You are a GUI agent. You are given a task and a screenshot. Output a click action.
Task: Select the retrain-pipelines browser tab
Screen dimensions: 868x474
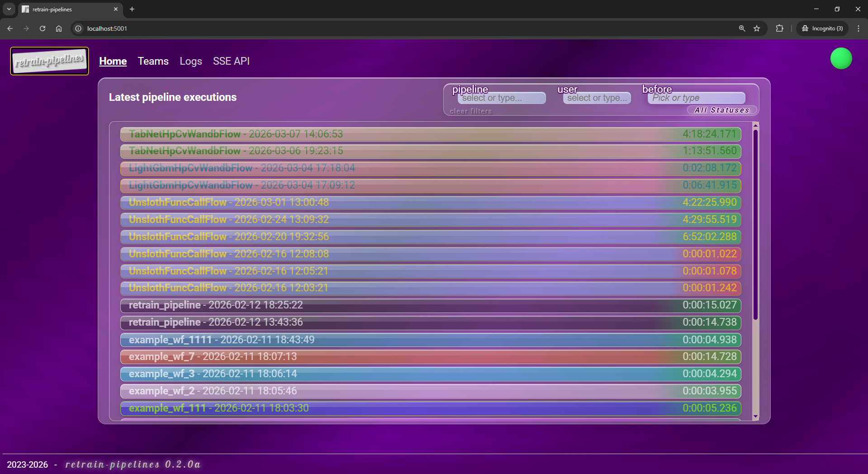[70, 9]
